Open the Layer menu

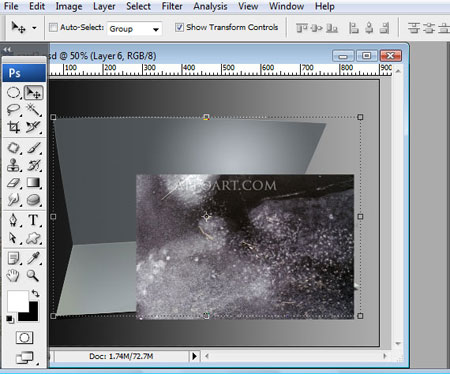[x=104, y=6]
